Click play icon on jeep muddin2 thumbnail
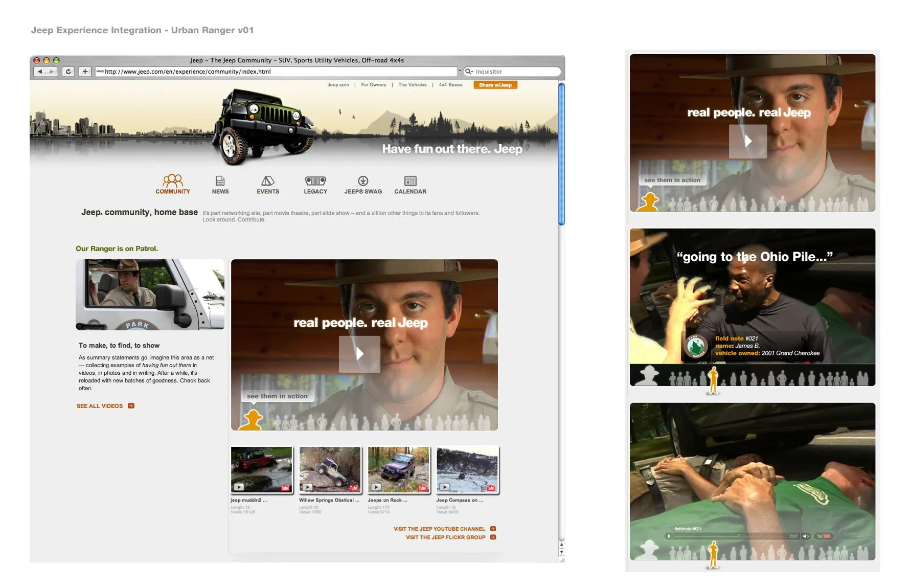 pyautogui.click(x=239, y=487)
